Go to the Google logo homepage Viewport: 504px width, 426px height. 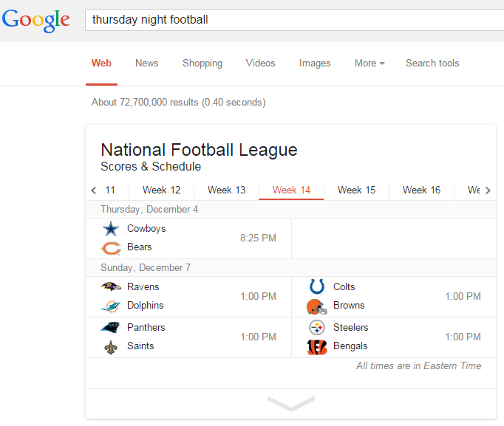(x=36, y=20)
